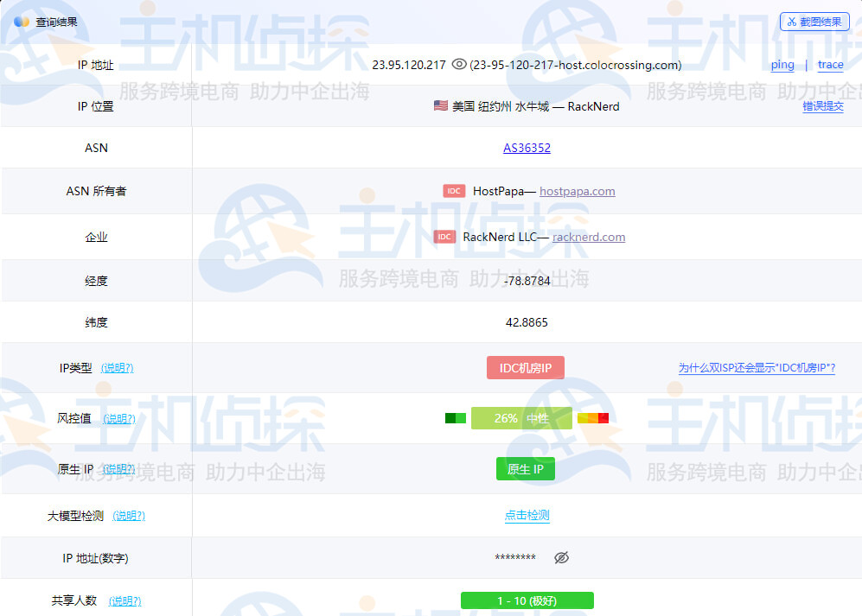Click the IDC badge next to HostPapa

pyautogui.click(x=454, y=191)
